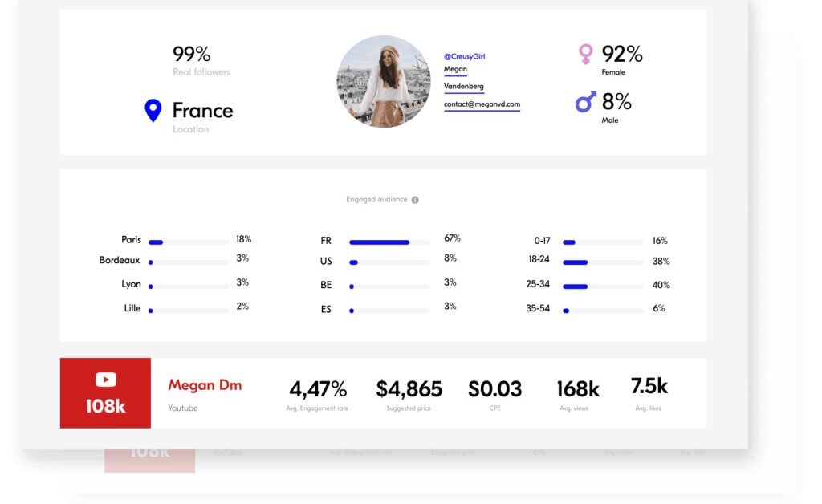Expand the Megan Dm YouTube channel panel
Viewport: 822px width, 504px height.
(x=204, y=385)
